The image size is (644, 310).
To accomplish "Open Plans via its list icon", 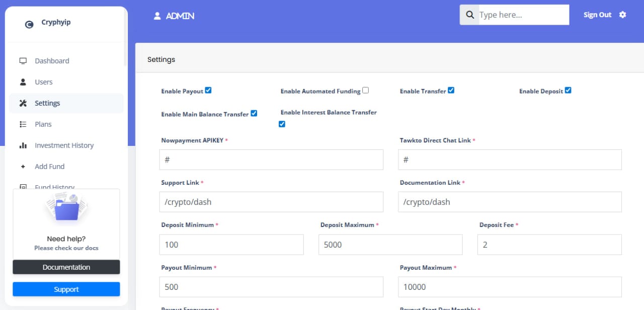I will coord(23,124).
